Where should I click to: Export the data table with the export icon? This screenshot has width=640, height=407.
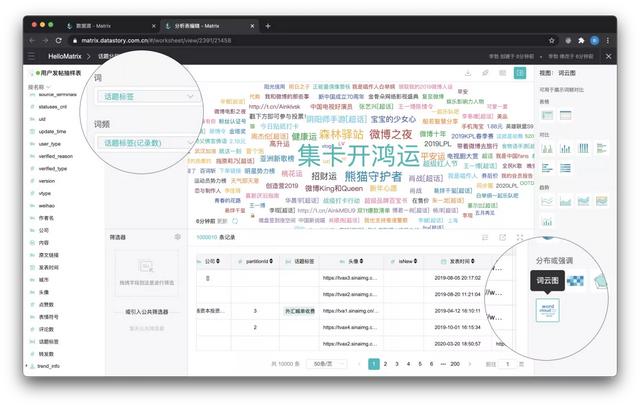coord(502,237)
